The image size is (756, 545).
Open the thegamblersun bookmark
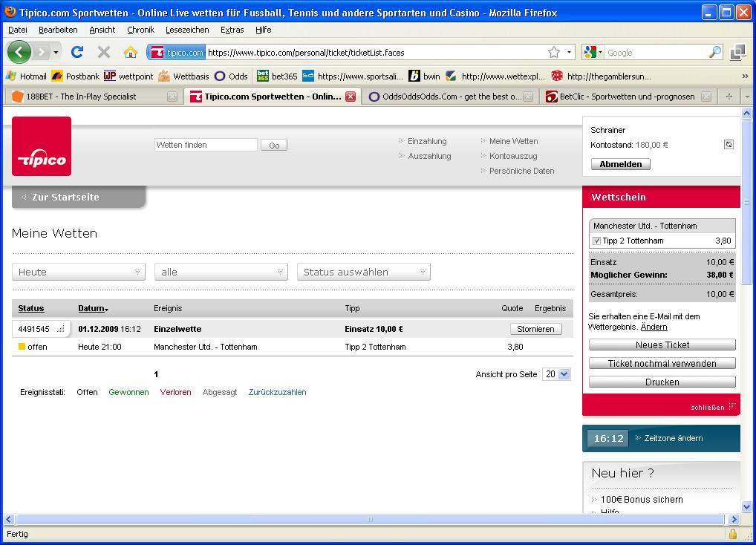coord(602,76)
